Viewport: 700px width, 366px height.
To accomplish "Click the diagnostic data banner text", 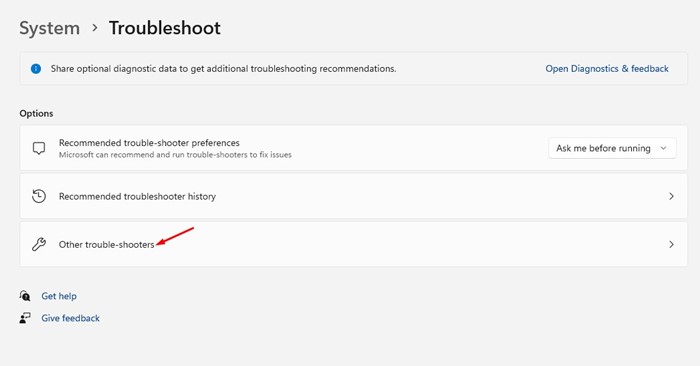I will (x=223, y=69).
